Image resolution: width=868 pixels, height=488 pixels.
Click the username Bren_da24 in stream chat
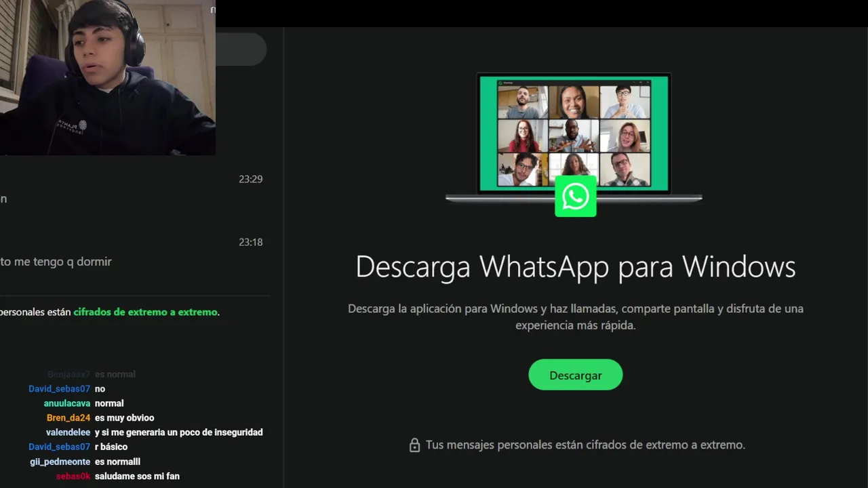(x=68, y=418)
